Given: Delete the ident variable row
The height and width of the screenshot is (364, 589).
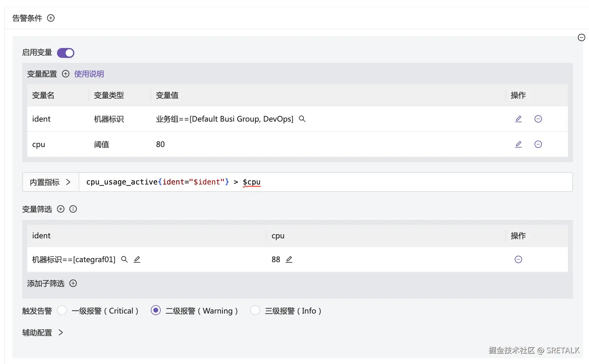Looking at the screenshot, I should coord(538,119).
